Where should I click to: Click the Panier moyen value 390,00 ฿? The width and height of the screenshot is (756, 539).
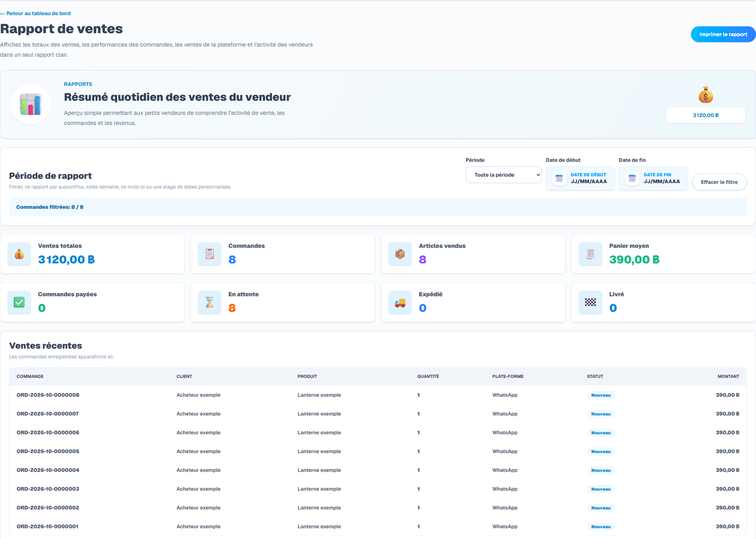(x=634, y=259)
